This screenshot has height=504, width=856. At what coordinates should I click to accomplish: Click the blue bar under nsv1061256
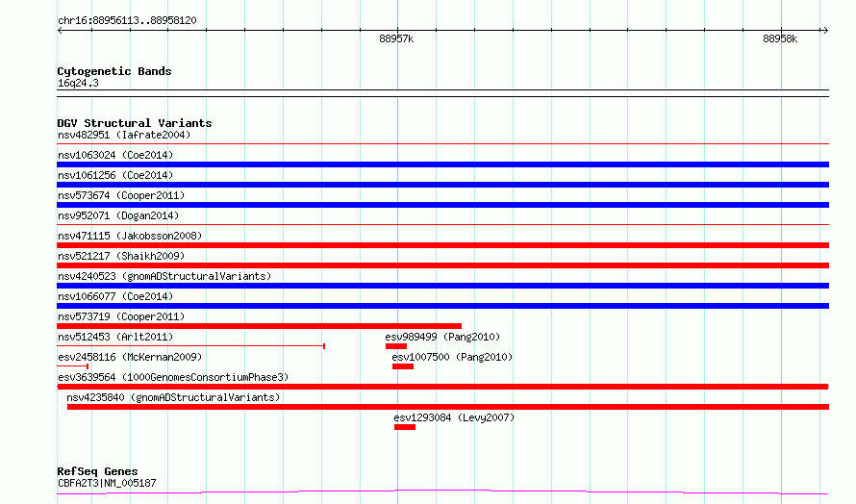click(442, 185)
